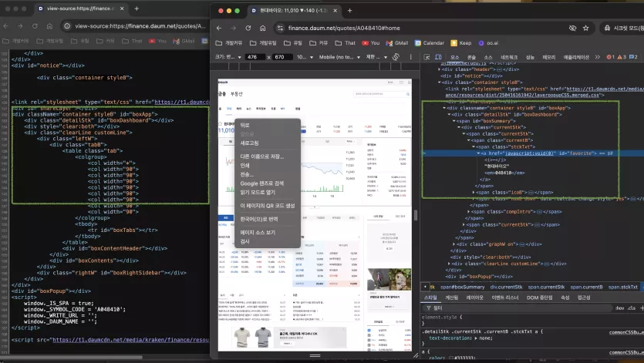Open the oo.ai bookmark
The width and height of the screenshot is (644, 363).
tap(488, 42)
